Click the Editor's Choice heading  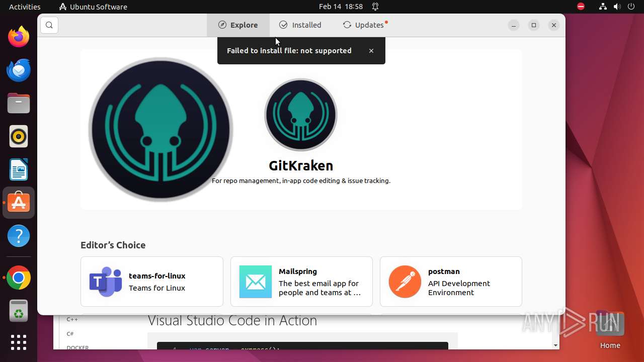[113, 245]
